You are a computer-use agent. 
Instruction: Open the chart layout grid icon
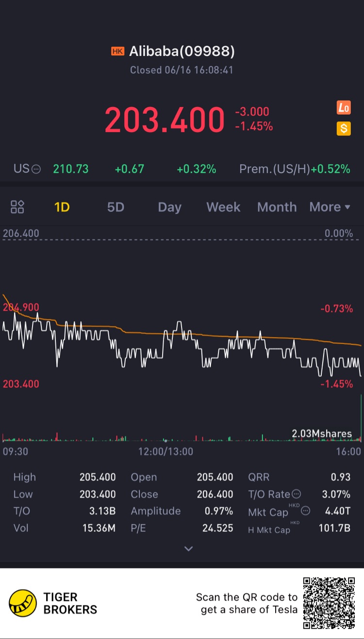(x=17, y=207)
